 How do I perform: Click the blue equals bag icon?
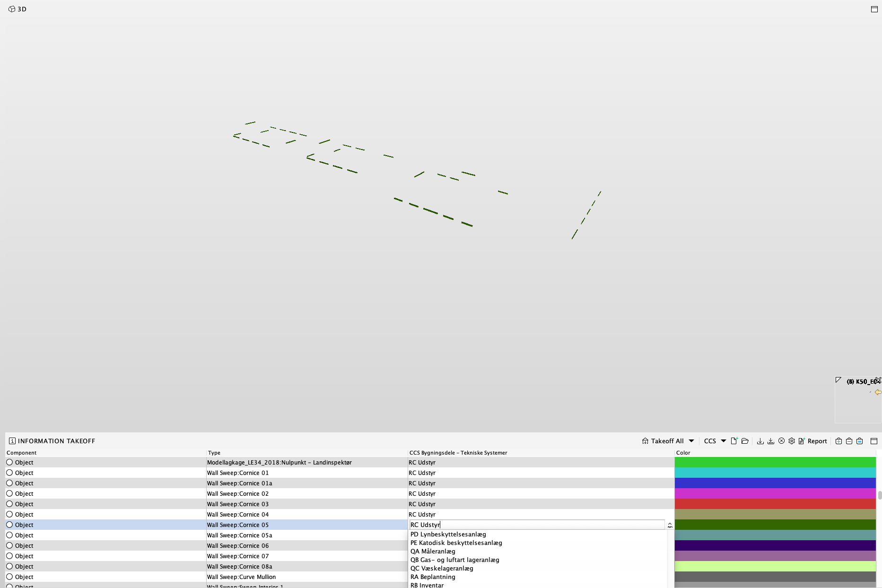pyautogui.click(x=859, y=441)
